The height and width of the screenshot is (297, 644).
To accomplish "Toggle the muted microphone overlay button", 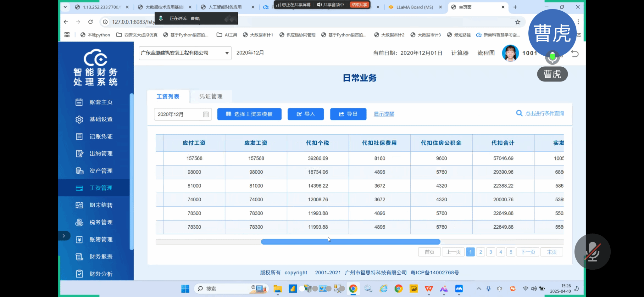I will (592, 252).
